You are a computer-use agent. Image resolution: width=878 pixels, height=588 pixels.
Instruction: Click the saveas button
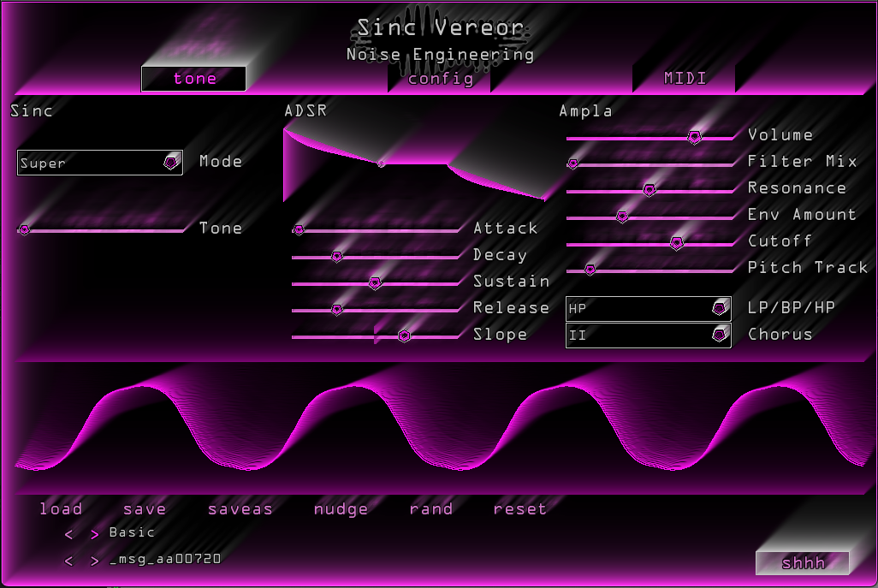(x=240, y=508)
